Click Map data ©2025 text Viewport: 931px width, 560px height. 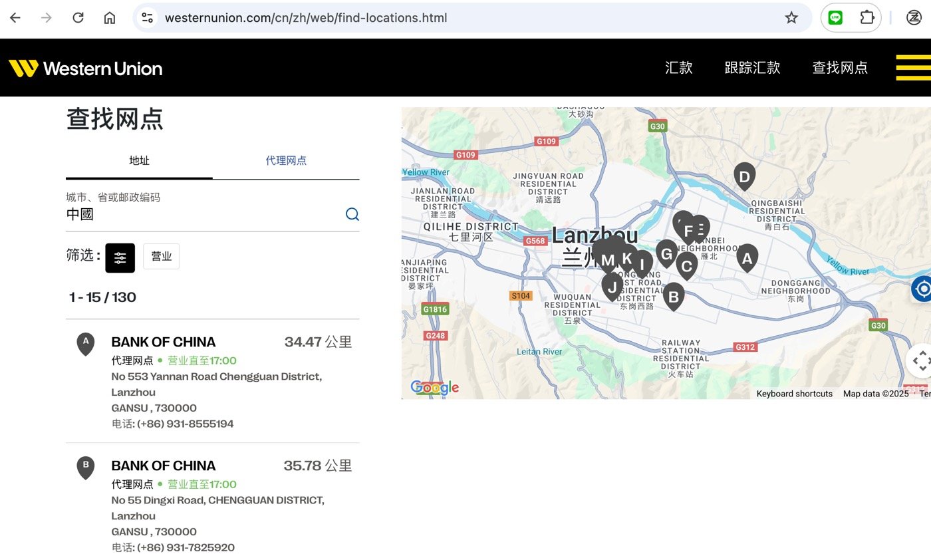(876, 394)
